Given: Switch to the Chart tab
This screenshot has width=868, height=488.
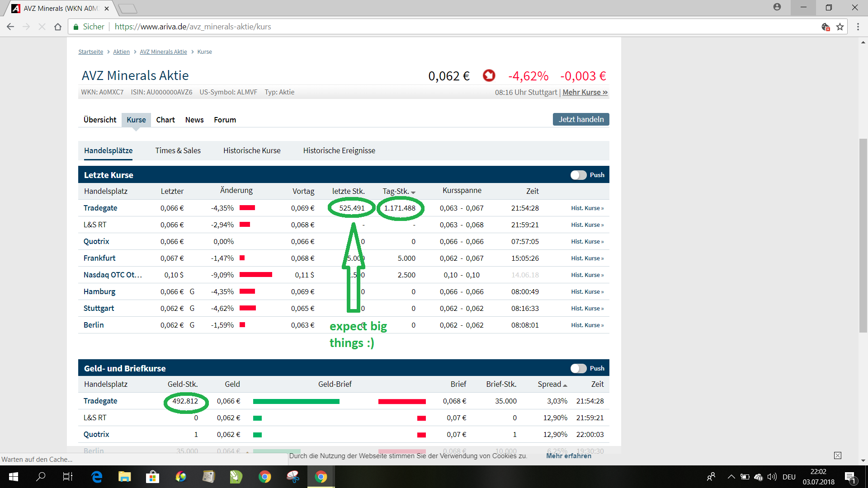Looking at the screenshot, I should pyautogui.click(x=165, y=120).
